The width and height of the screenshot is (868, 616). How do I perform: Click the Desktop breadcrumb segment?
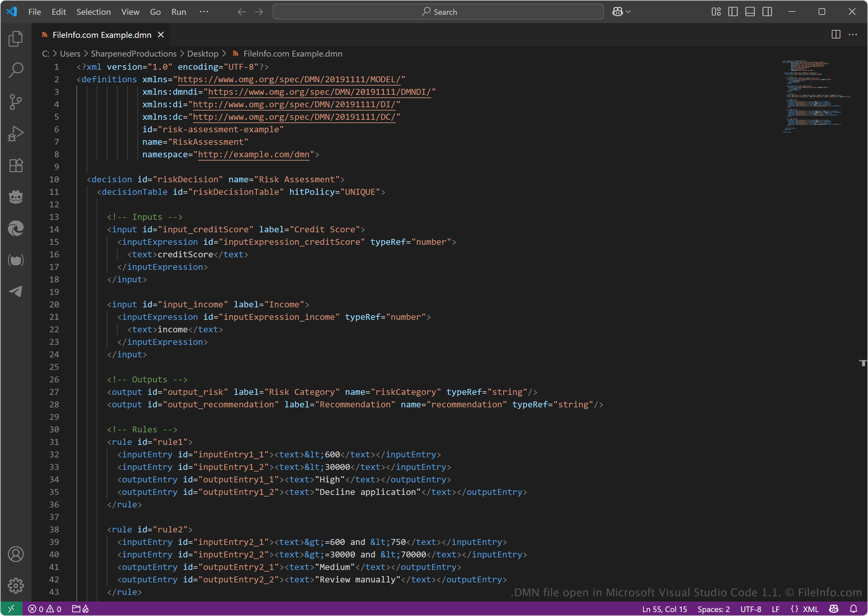tap(203, 54)
